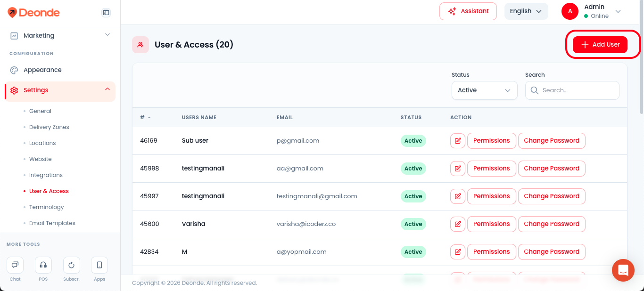Select User & Access menu item
644x291 pixels.
click(49, 191)
